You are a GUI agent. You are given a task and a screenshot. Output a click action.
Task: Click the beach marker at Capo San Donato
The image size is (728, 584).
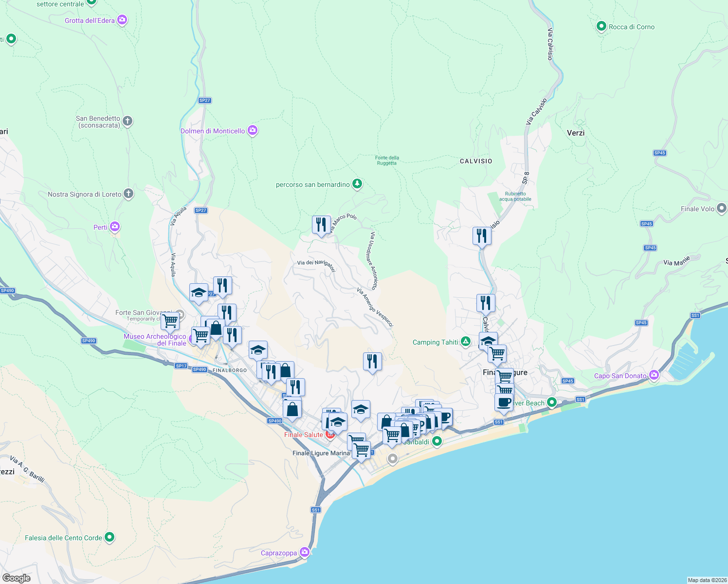click(x=655, y=375)
